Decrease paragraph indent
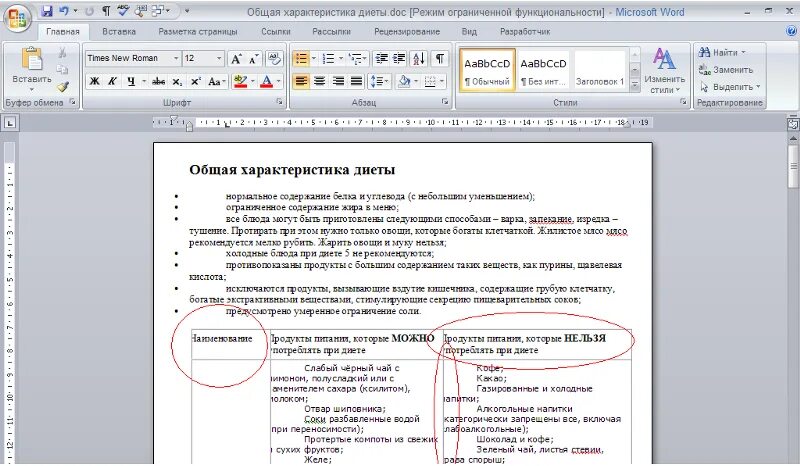 point(381,59)
